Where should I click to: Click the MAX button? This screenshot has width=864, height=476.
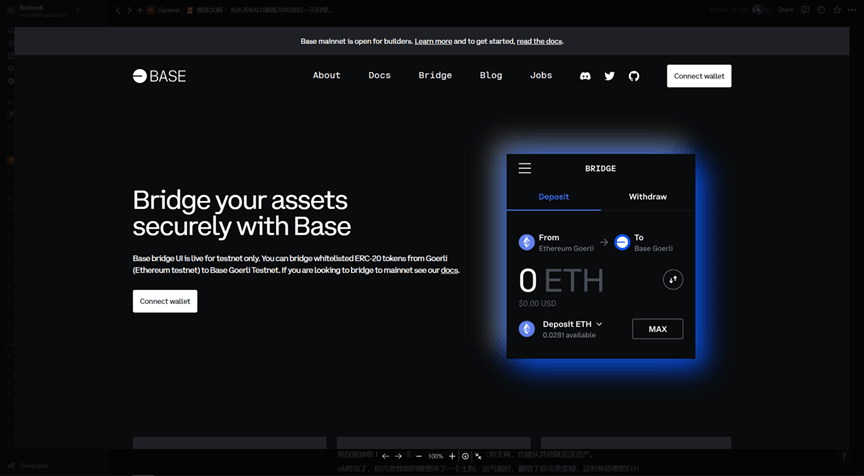658,329
